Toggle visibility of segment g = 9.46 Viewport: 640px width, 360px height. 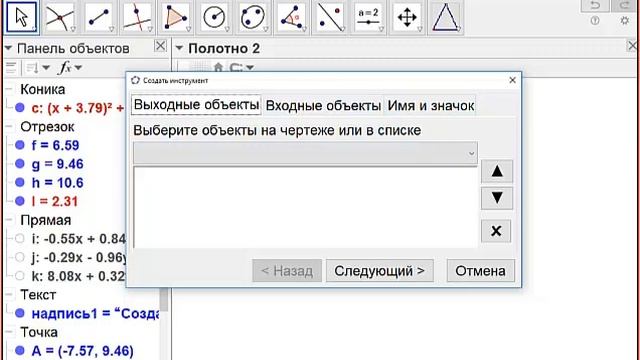point(20,164)
